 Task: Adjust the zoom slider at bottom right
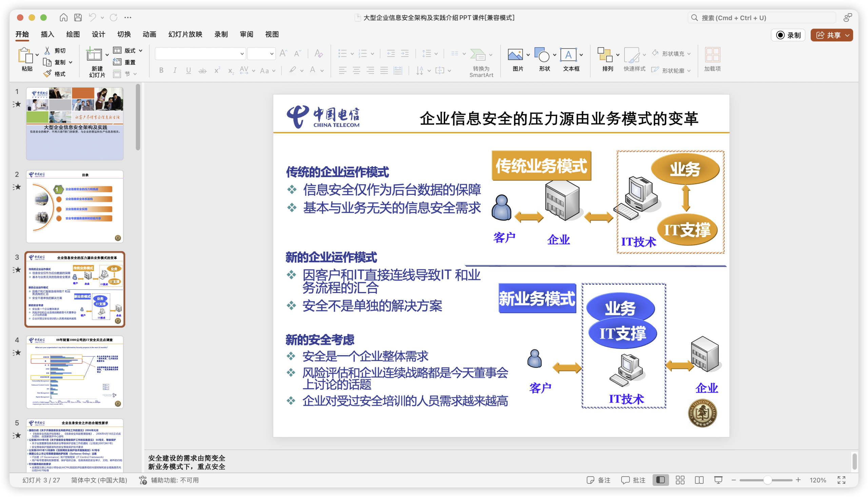tap(768, 480)
